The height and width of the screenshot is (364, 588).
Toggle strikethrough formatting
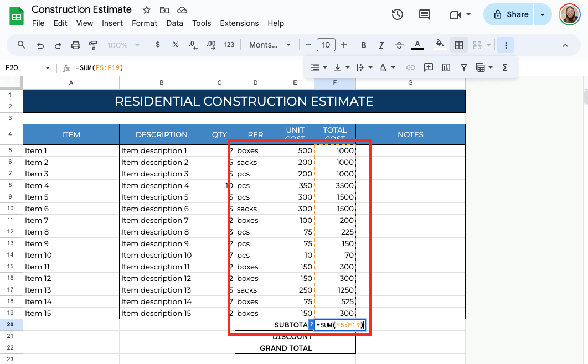pos(399,45)
